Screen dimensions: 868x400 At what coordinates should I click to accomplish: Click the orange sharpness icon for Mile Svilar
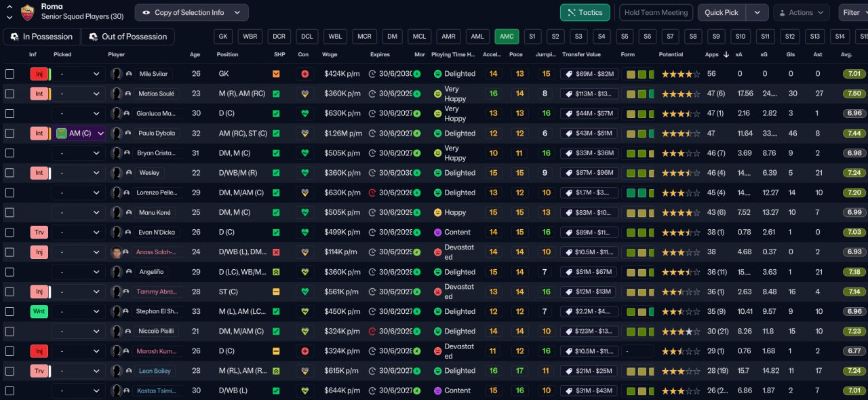[x=276, y=74]
